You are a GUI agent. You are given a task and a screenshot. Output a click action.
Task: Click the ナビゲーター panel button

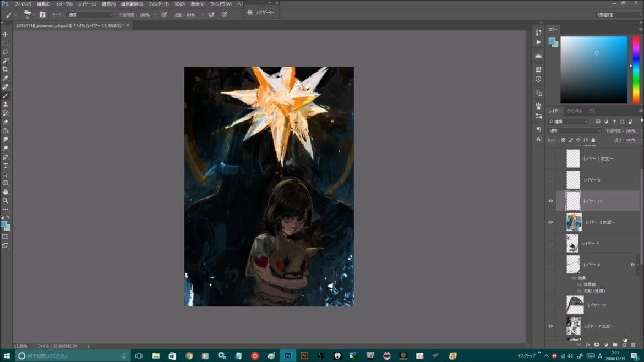(x=259, y=12)
